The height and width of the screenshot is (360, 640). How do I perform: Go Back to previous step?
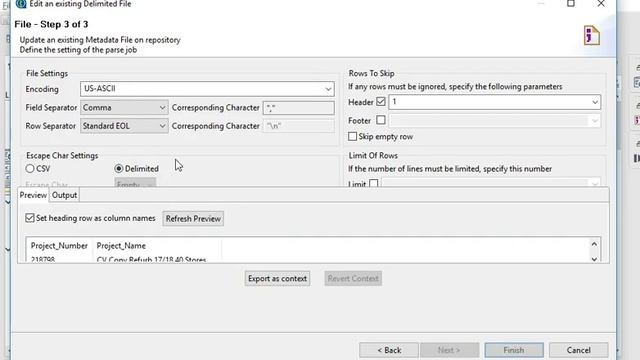click(x=389, y=350)
